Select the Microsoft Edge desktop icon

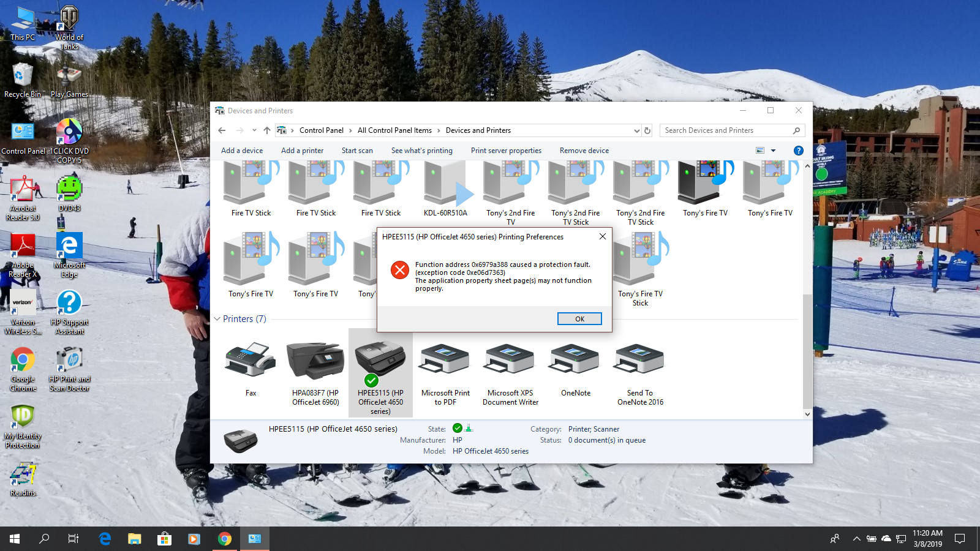[69, 255]
